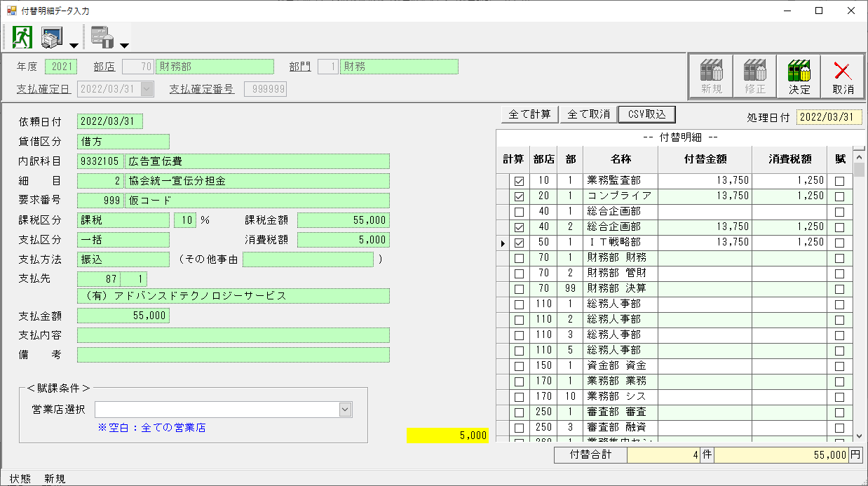The width and height of the screenshot is (868, 486).
Task: Click the 修正 edit button
Action: click(754, 77)
